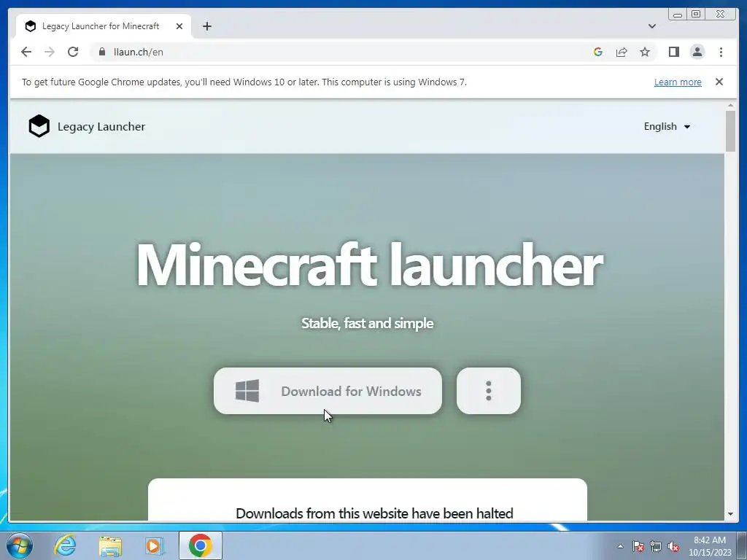Expand the English language dropdown
Image resolution: width=747 pixels, height=560 pixels.
click(x=667, y=127)
